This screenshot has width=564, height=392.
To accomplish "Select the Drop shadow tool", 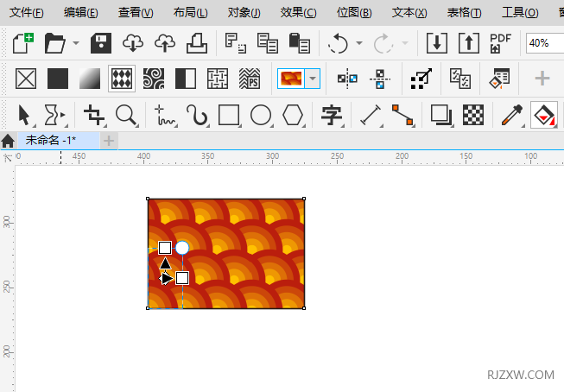I will [x=441, y=115].
